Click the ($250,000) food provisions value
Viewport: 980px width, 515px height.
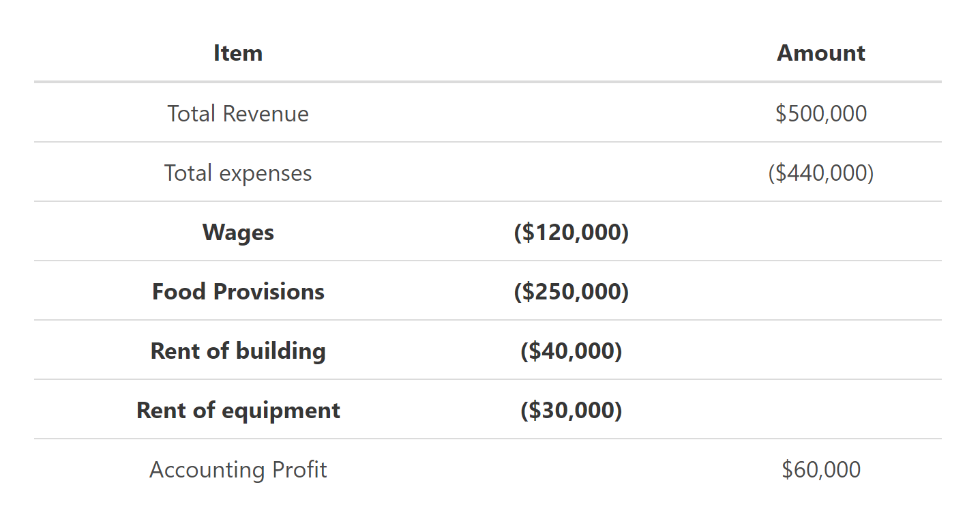click(x=571, y=292)
